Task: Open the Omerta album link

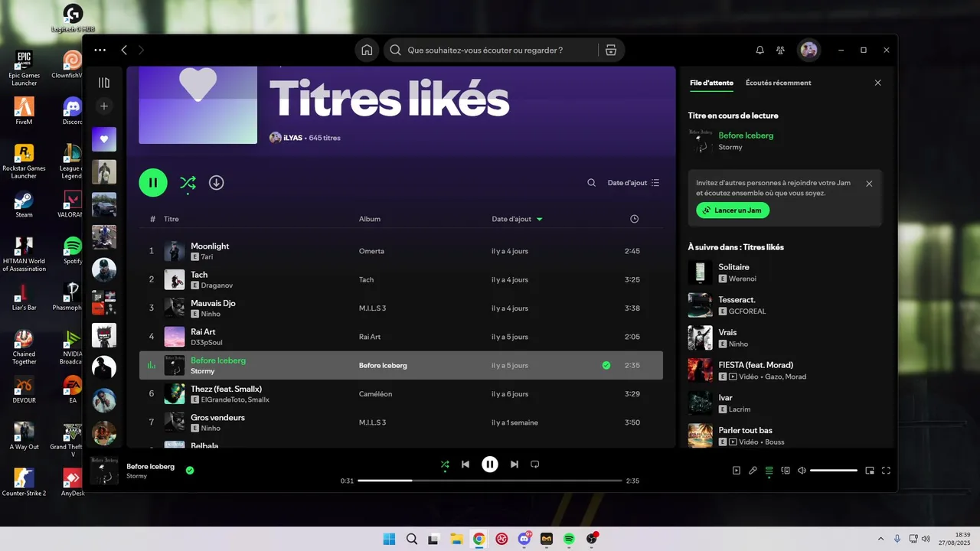Action: coord(371,251)
